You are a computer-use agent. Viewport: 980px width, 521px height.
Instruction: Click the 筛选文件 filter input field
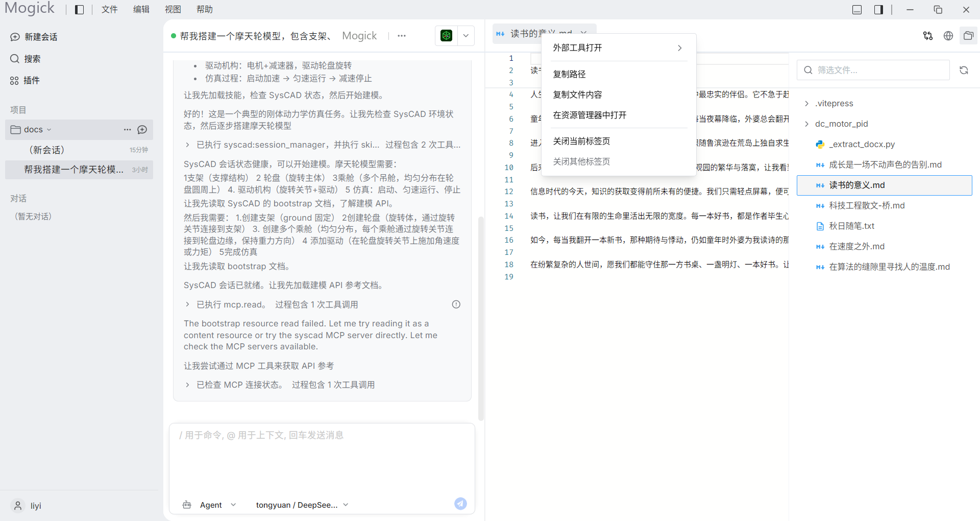tap(873, 70)
